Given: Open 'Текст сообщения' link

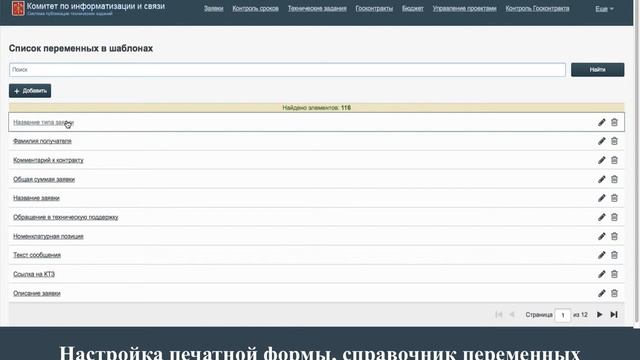Looking at the screenshot, I should 37,255.
